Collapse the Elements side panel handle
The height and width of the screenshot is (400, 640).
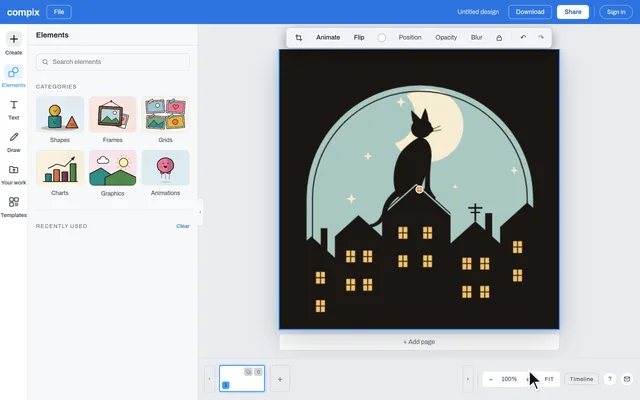coord(200,212)
